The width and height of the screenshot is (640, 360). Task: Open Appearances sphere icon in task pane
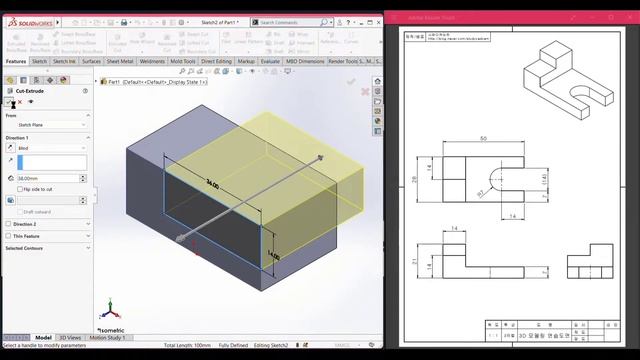pos(378,121)
